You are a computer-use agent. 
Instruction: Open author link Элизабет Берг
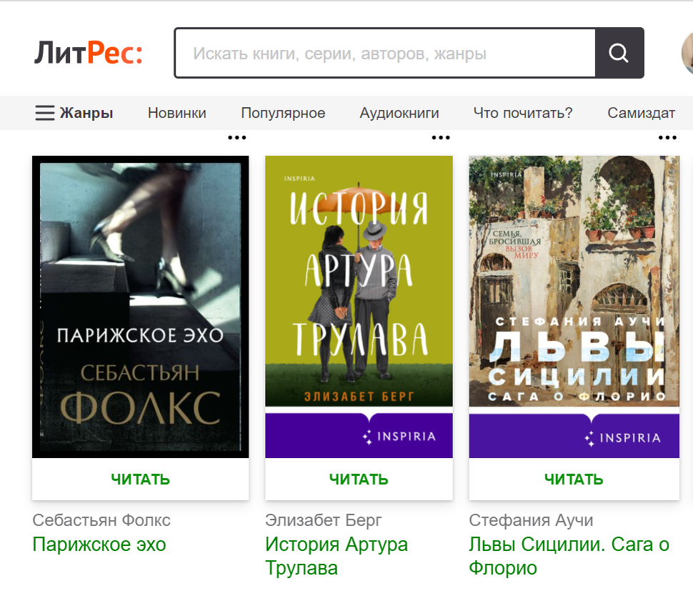(x=324, y=520)
